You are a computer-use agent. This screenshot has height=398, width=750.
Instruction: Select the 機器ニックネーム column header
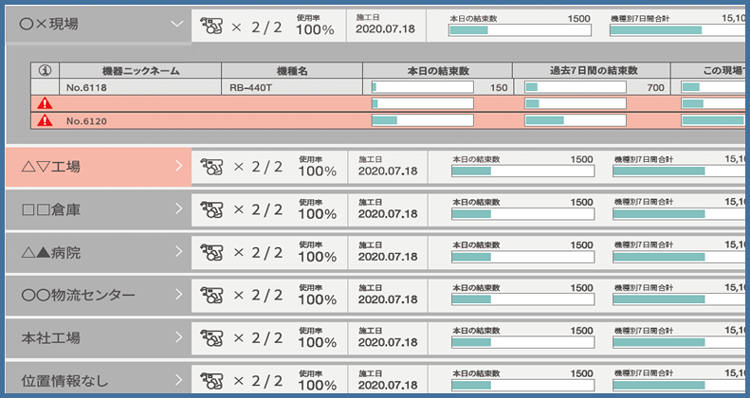[x=141, y=71]
